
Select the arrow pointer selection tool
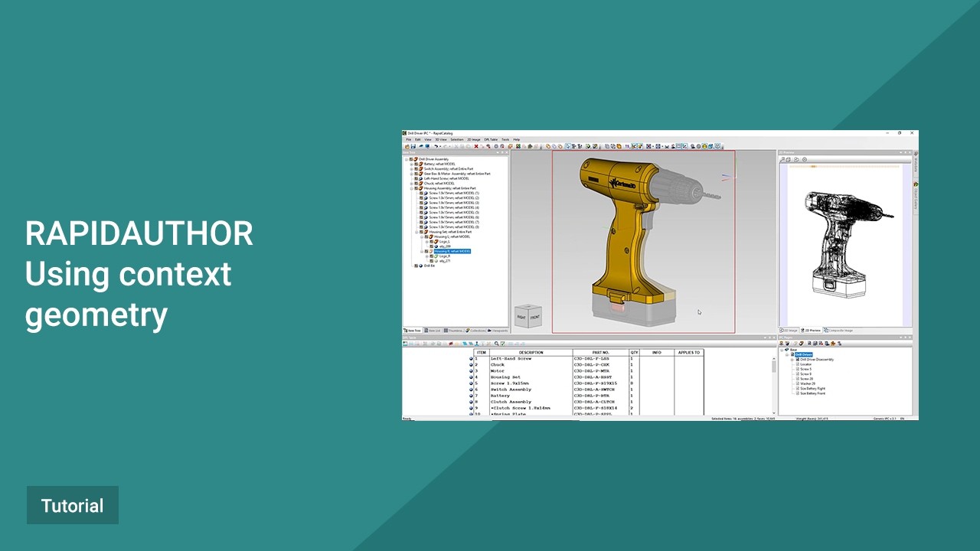coord(567,146)
